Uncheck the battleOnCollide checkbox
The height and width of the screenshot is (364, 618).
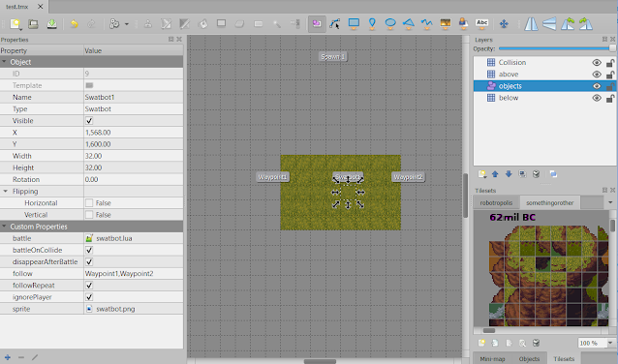89,250
